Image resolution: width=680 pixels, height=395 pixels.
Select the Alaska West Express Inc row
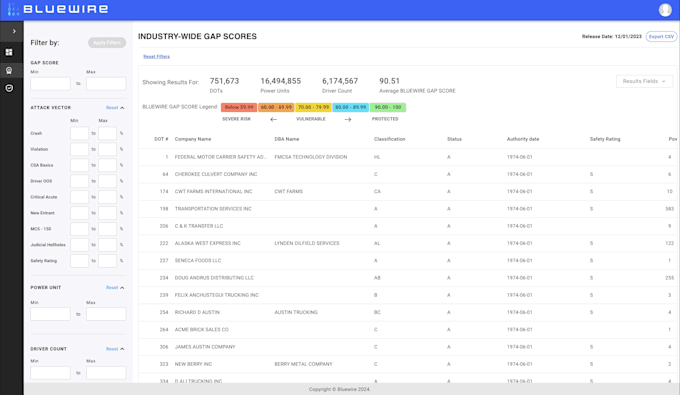tap(409, 243)
